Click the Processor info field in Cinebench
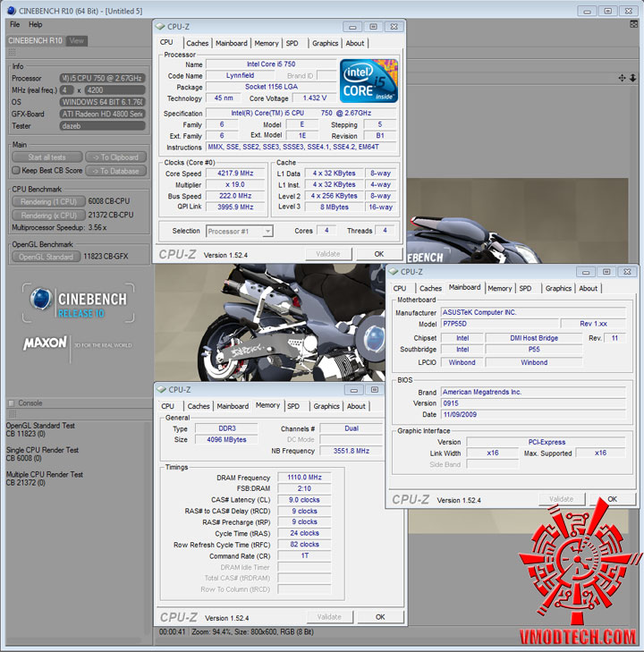Viewport: 644px width, 652px height. pyautogui.click(x=103, y=78)
